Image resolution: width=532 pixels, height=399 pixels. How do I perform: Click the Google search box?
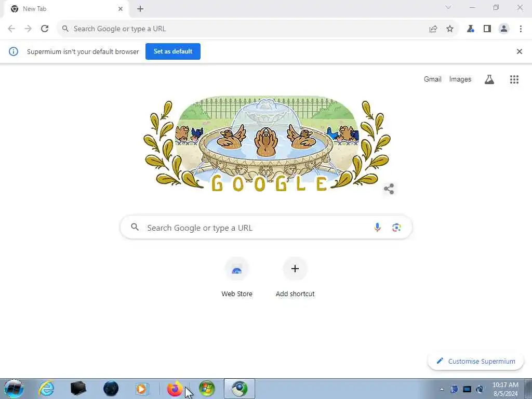[267, 228]
